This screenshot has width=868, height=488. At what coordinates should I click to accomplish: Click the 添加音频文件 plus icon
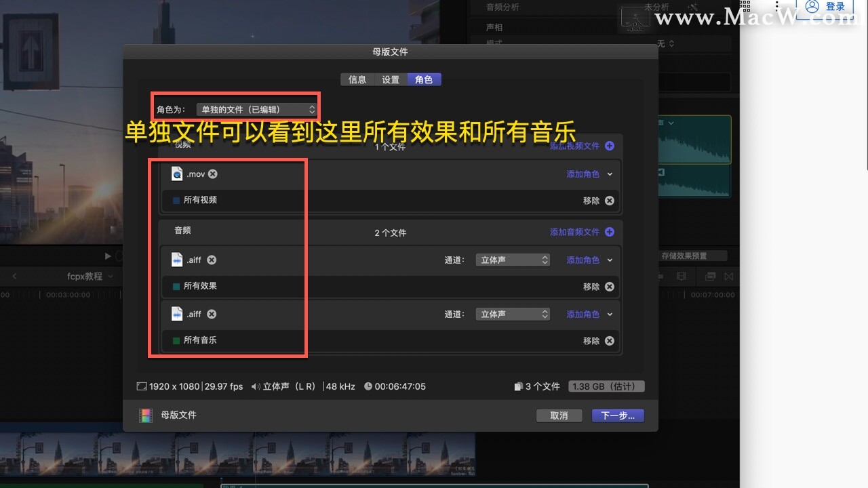[610, 232]
